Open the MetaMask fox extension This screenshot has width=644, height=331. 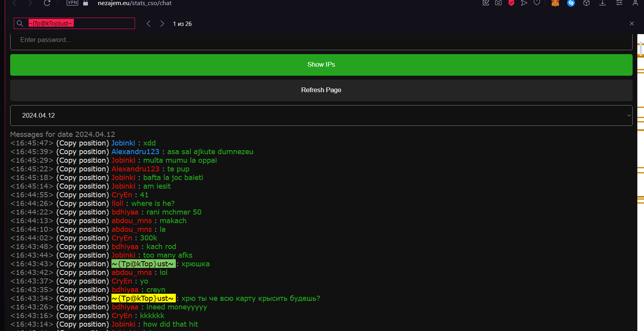tap(555, 3)
